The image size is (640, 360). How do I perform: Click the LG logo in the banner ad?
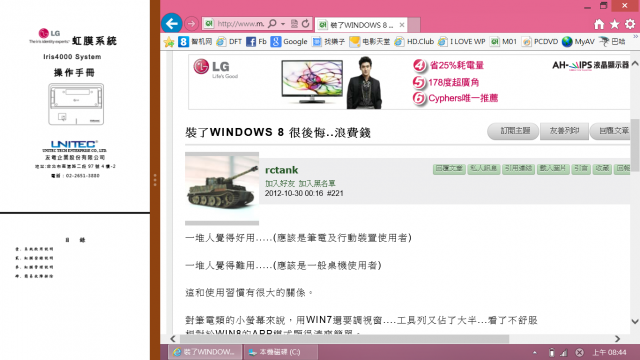(215, 68)
